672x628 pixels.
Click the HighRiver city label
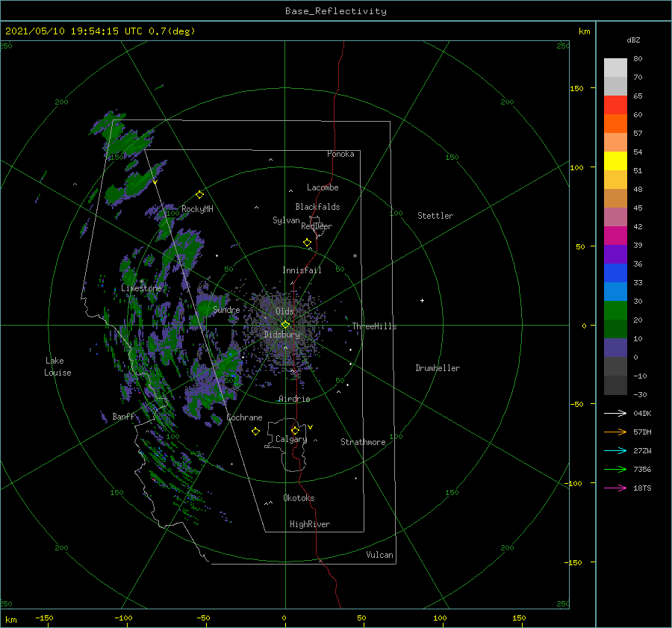310,524
